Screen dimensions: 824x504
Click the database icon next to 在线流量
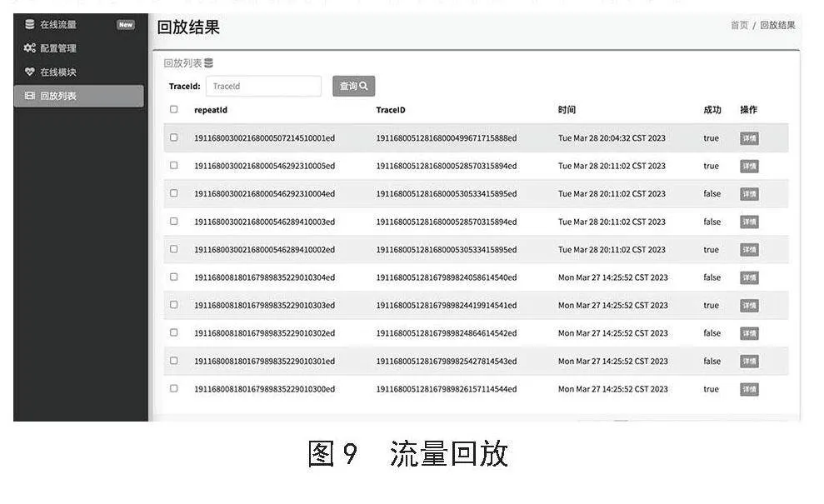pos(30,24)
